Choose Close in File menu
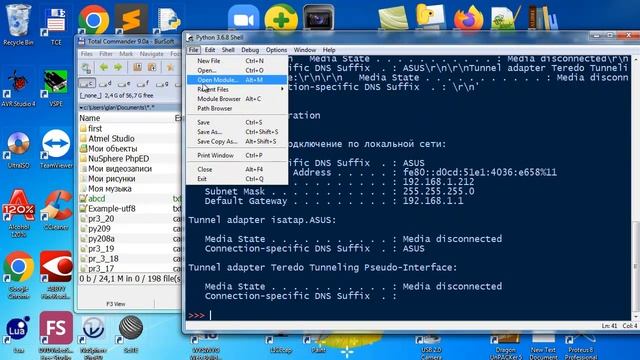The width and height of the screenshot is (640, 360). [x=237, y=169]
